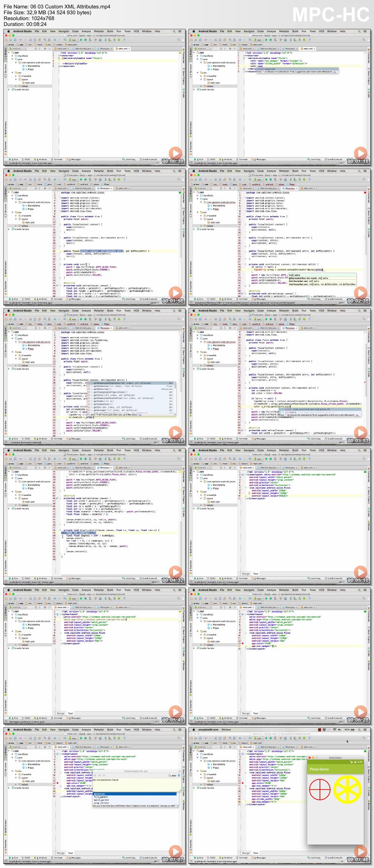The image size is (374, 868).
Task: Open the 00:03:53 video thumbnail
Action: pos(279,377)
